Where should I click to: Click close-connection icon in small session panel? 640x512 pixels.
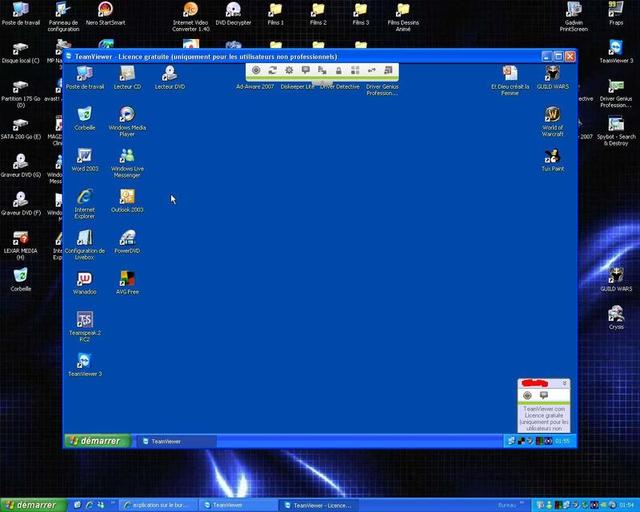tap(527, 395)
